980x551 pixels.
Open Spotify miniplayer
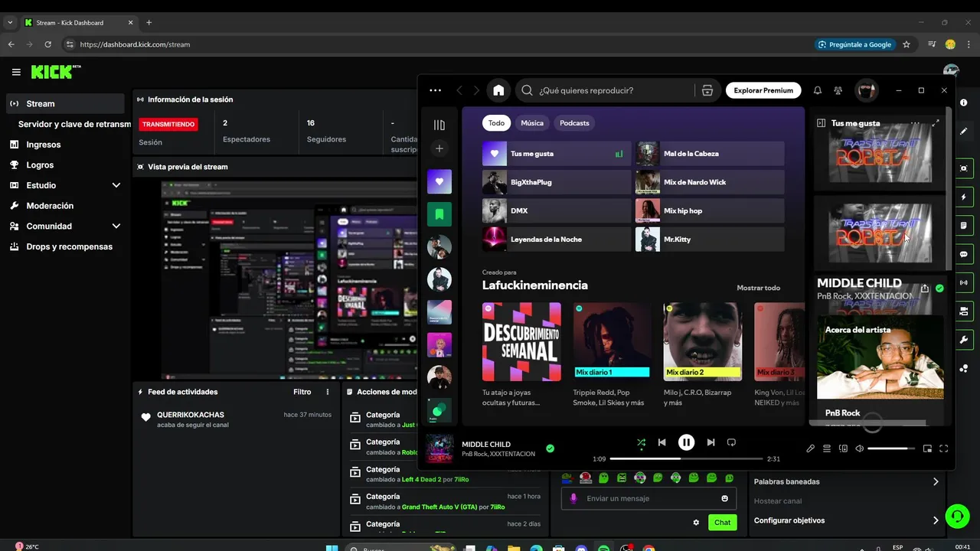pos(927,448)
